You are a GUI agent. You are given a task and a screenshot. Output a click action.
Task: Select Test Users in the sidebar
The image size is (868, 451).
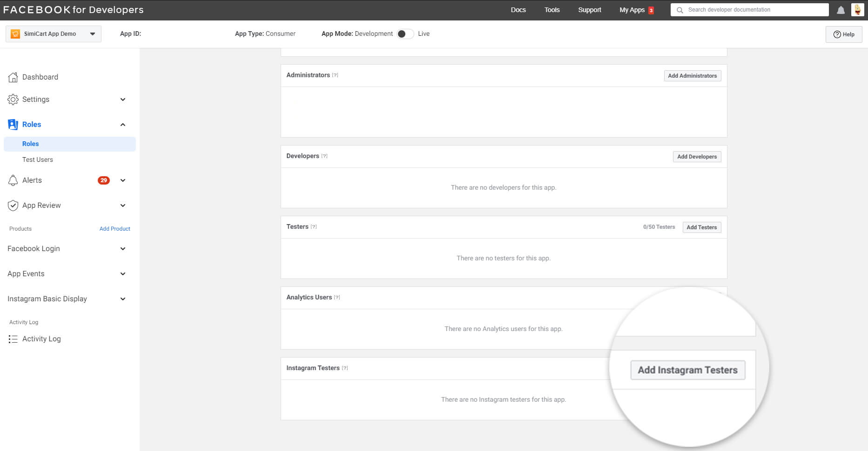(38, 159)
